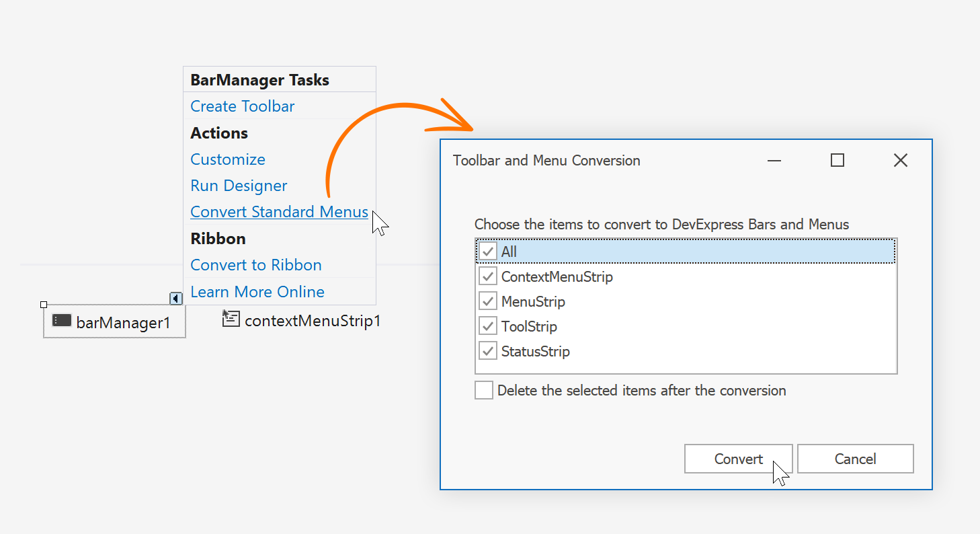This screenshot has width=980, height=534.
Task: Click the Convert button
Action: [739, 459]
